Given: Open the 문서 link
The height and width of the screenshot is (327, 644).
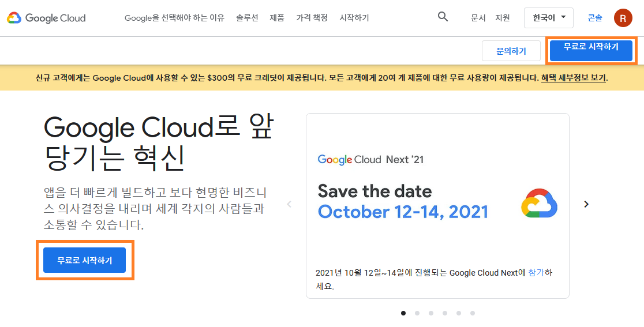Looking at the screenshot, I should click(x=478, y=18).
